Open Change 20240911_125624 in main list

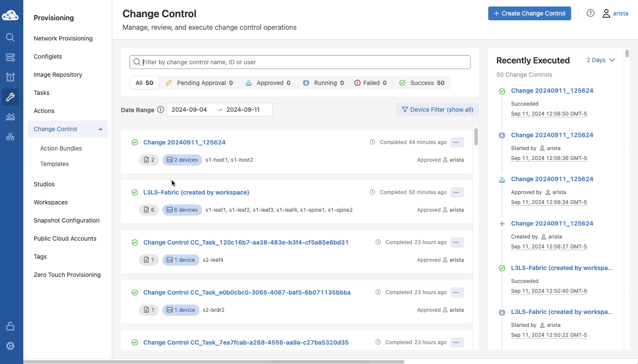point(184,142)
